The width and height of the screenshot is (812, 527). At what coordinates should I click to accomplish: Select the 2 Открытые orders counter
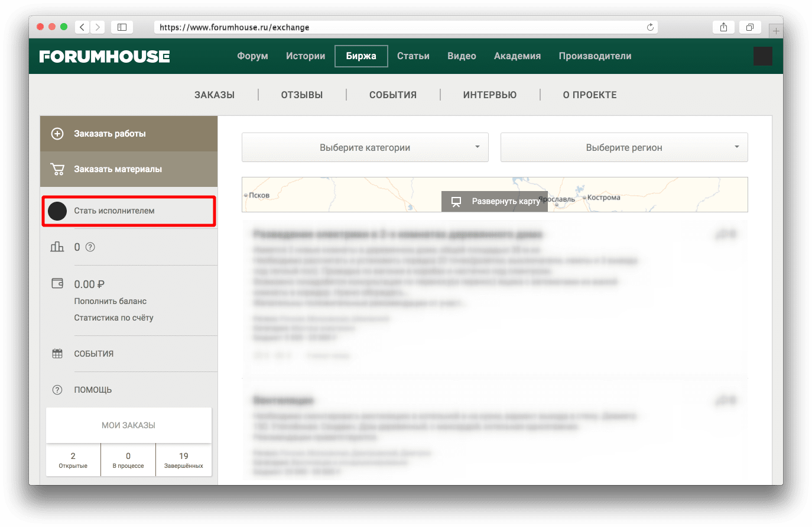tap(73, 460)
